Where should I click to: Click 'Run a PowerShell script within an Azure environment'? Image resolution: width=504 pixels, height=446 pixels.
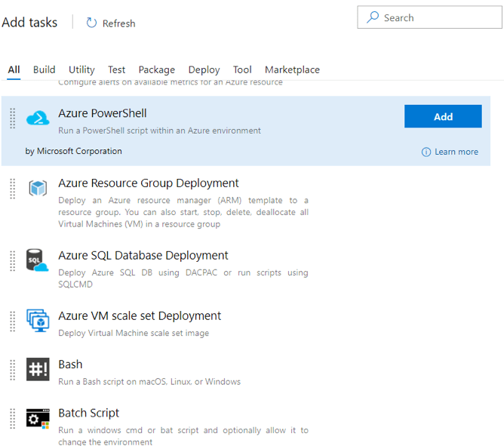tap(159, 131)
